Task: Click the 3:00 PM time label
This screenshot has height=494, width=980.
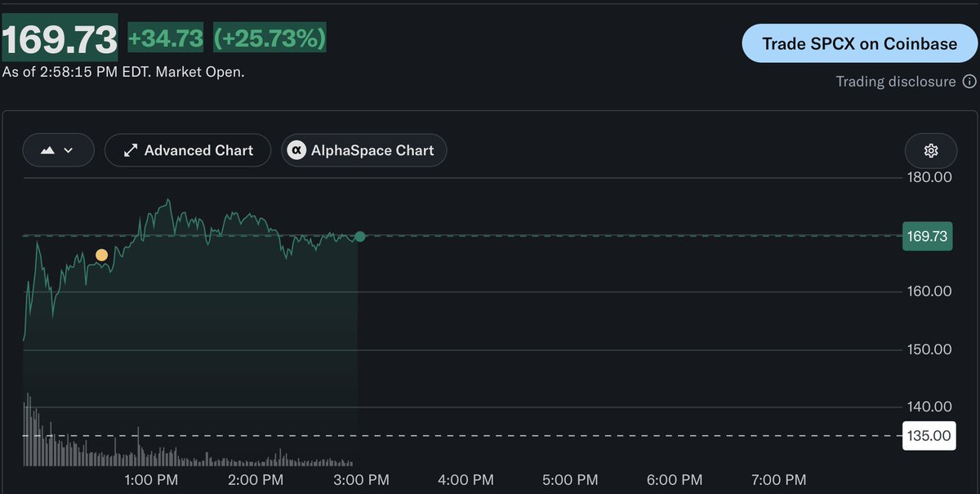Action: [x=360, y=479]
